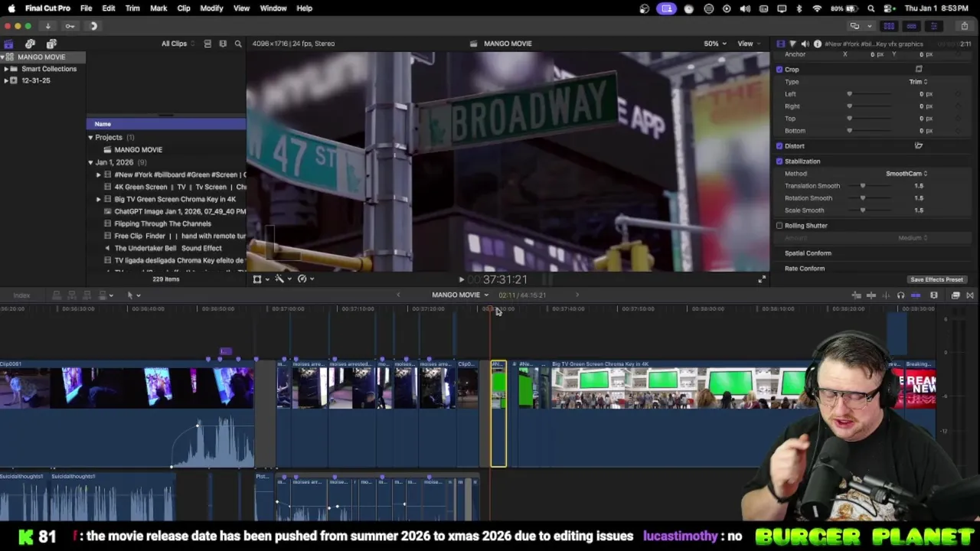Select the MANGO MOVIE project in browser
The height and width of the screenshot is (551, 980).
(x=138, y=150)
